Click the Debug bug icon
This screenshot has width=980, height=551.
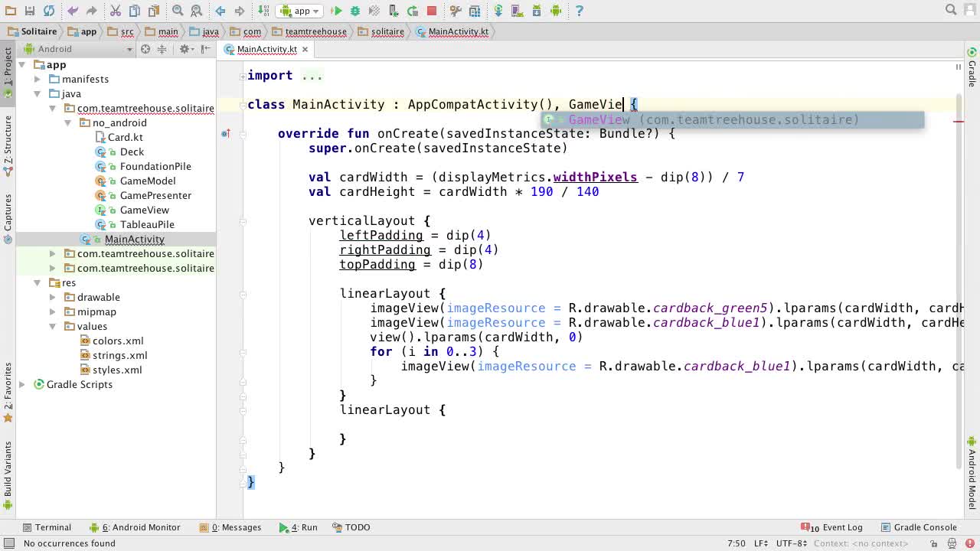[x=355, y=11]
